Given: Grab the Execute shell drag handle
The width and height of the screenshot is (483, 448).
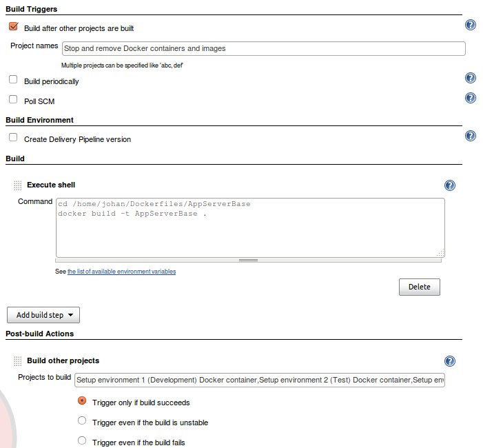Looking at the screenshot, I should tap(17, 185).
